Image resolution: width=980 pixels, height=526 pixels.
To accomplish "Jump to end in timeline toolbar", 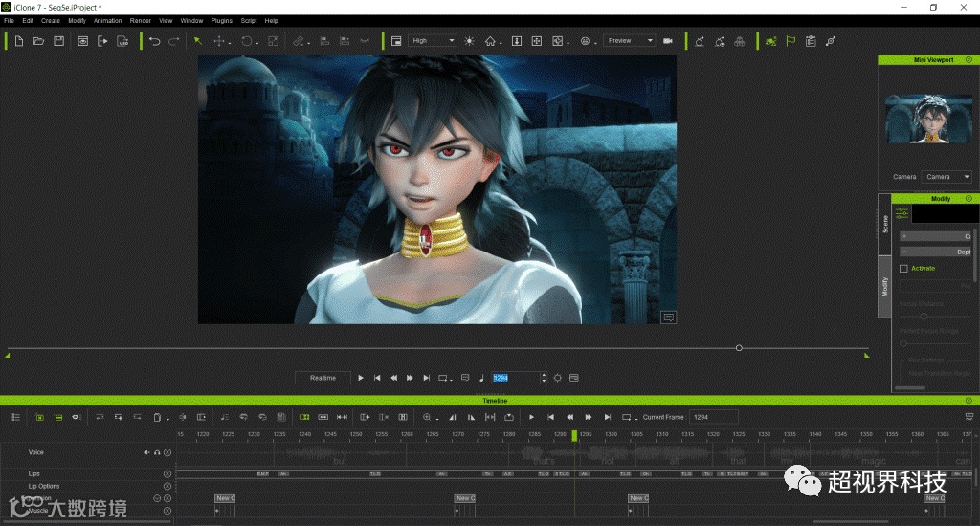I will point(608,417).
